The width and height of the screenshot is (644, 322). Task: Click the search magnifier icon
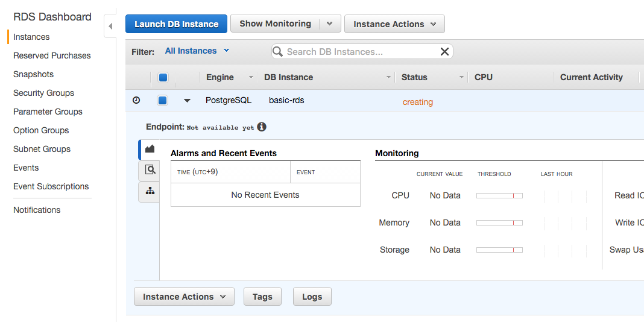click(x=278, y=51)
